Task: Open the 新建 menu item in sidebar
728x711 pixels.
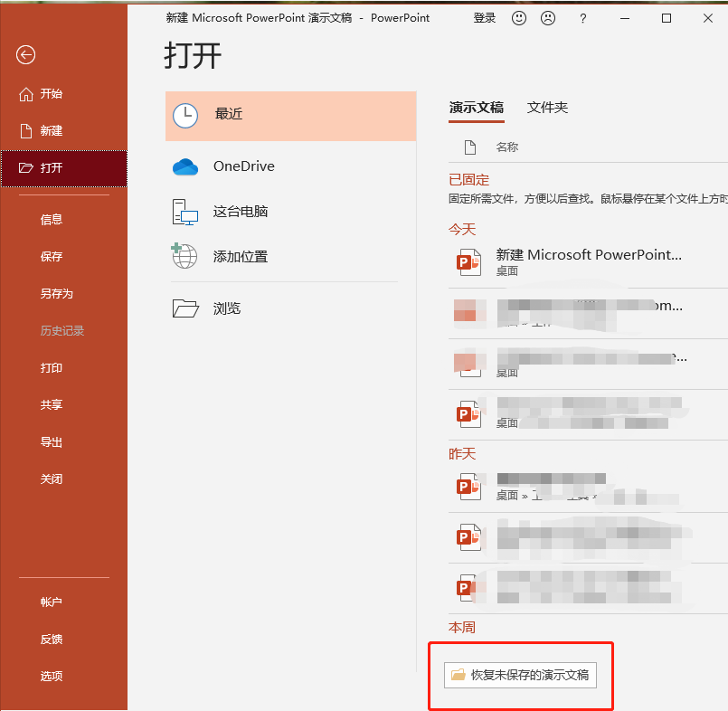Action: click(x=51, y=129)
